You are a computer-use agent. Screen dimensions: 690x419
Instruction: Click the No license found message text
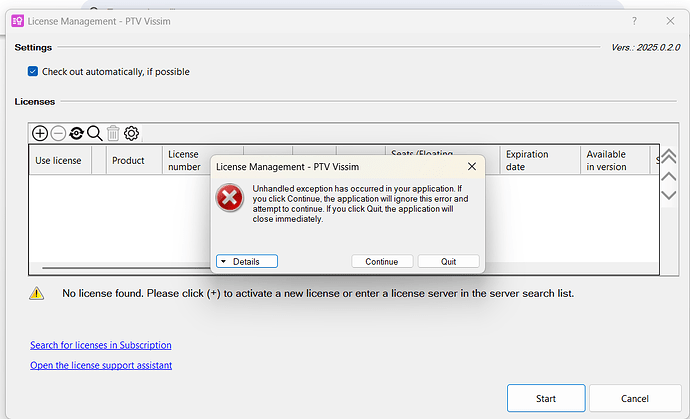(x=318, y=293)
